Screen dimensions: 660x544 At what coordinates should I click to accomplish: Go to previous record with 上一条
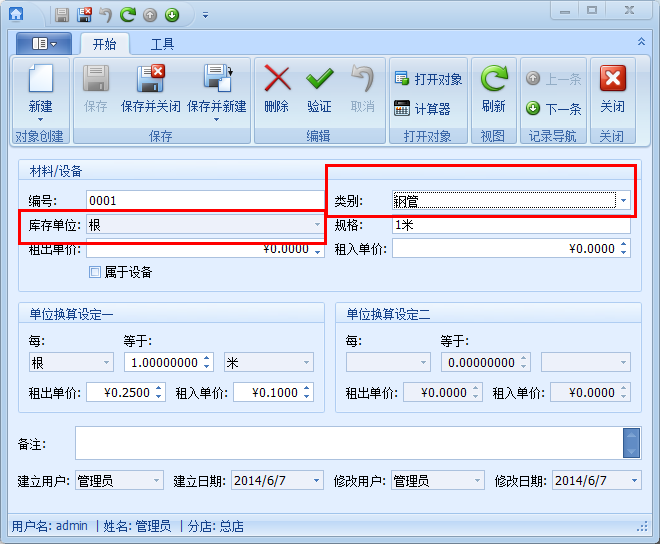(554, 79)
